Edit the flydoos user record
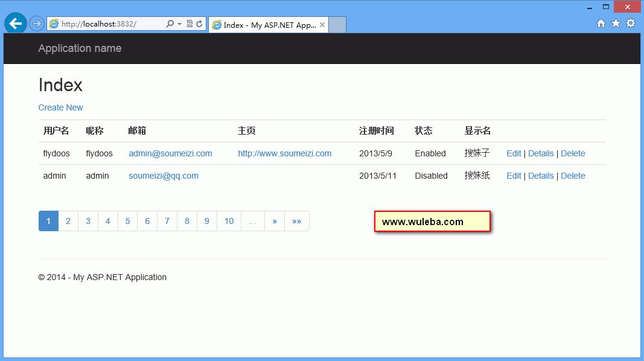644x361 pixels. [x=514, y=153]
